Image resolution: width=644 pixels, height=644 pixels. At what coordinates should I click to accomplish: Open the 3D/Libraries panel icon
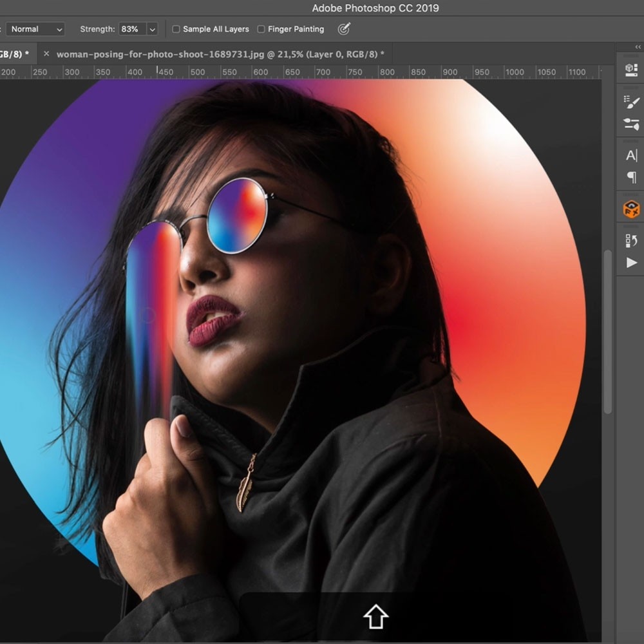pos(630,71)
